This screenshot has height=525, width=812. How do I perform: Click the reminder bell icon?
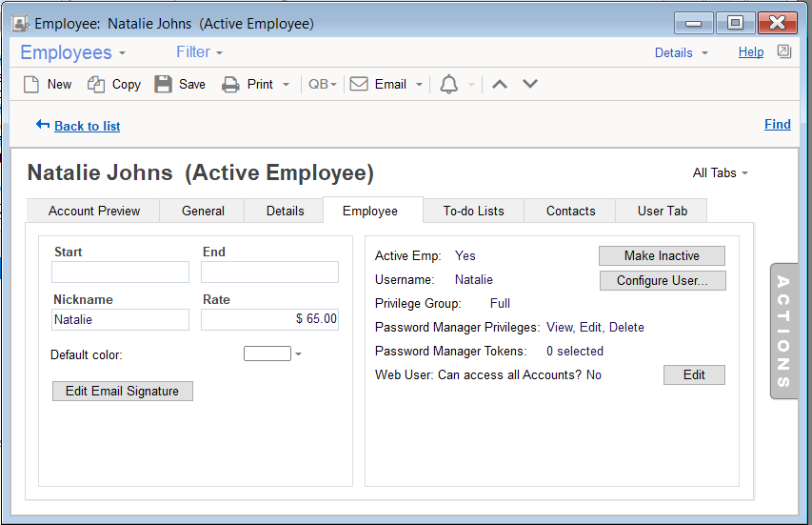(x=449, y=84)
